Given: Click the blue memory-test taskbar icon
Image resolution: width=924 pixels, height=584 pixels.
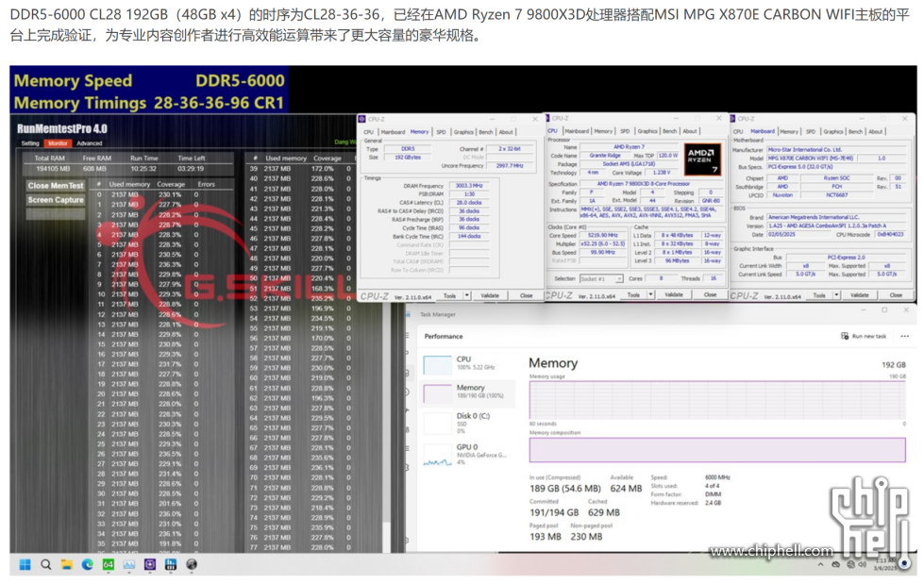Looking at the screenshot, I should pyautogui.click(x=171, y=564).
